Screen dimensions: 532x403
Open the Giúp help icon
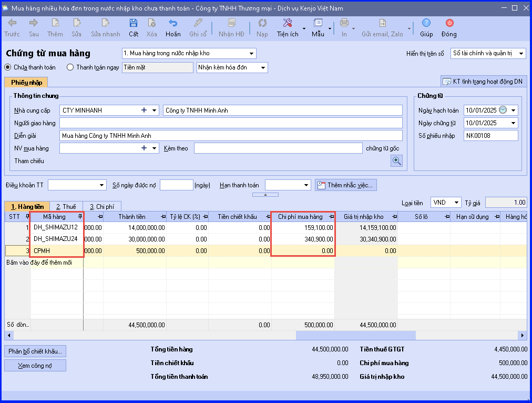[x=426, y=23]
